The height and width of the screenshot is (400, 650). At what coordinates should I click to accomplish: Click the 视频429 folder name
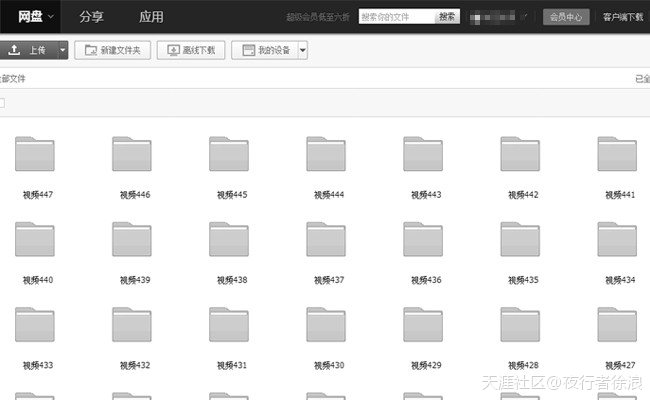426,366
